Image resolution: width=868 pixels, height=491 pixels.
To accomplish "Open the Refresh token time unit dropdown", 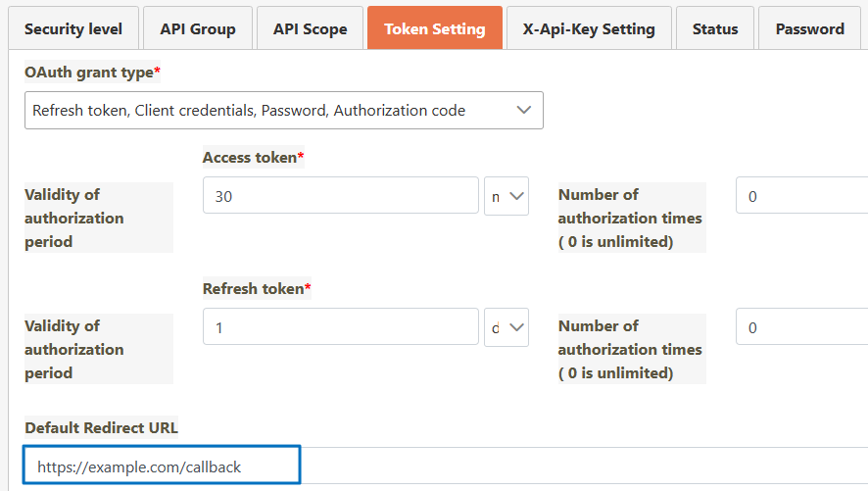I will tap(506, 327).
